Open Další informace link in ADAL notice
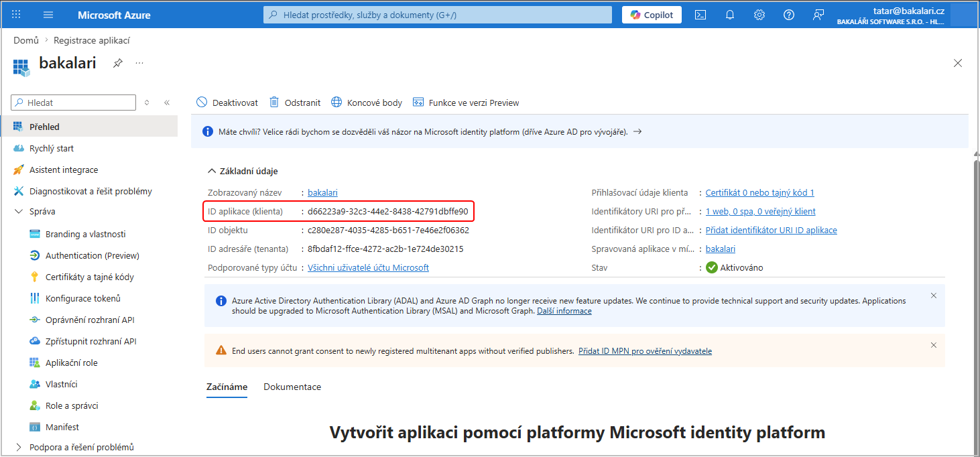The width and height of the screenshot is (980, 457). (x=564, y=311)
